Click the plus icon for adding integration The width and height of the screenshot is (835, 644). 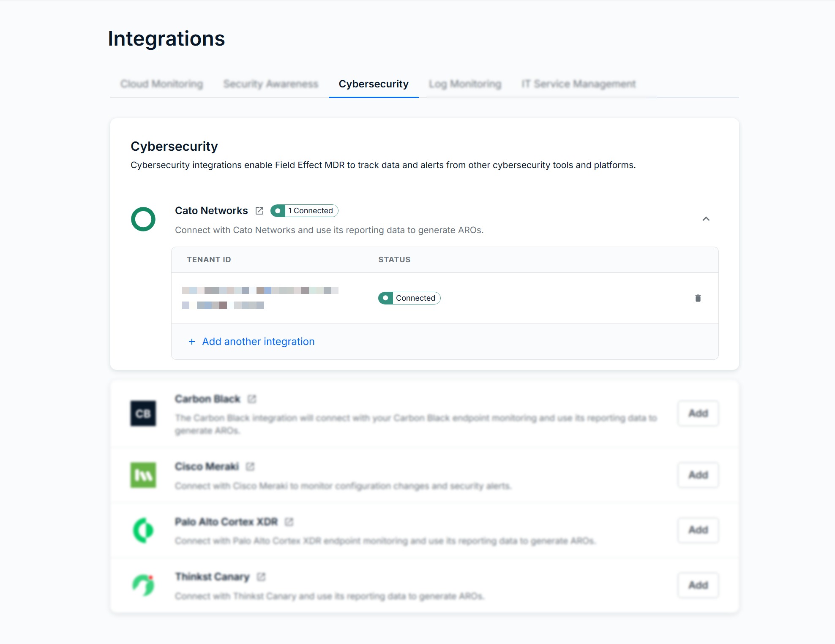pos(192,342)
